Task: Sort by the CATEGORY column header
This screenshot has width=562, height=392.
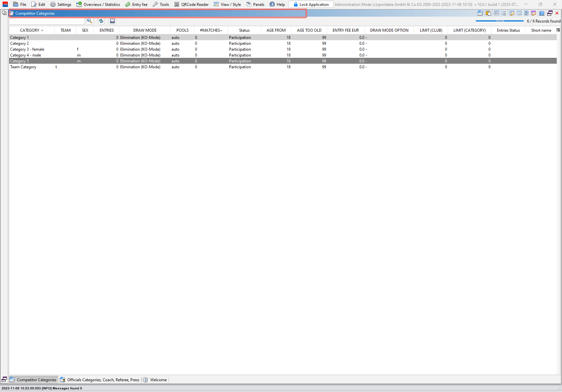Action: pos(30,30)
